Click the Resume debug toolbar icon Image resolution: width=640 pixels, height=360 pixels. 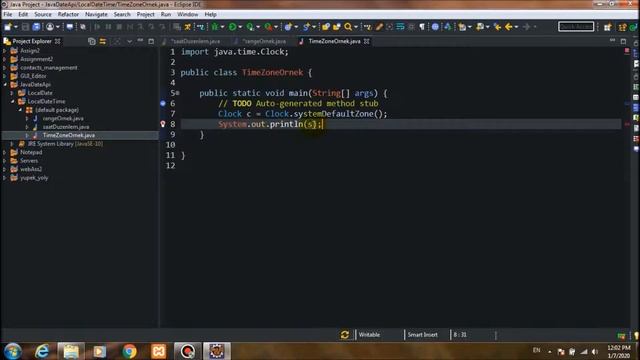[x=97, y=27]
